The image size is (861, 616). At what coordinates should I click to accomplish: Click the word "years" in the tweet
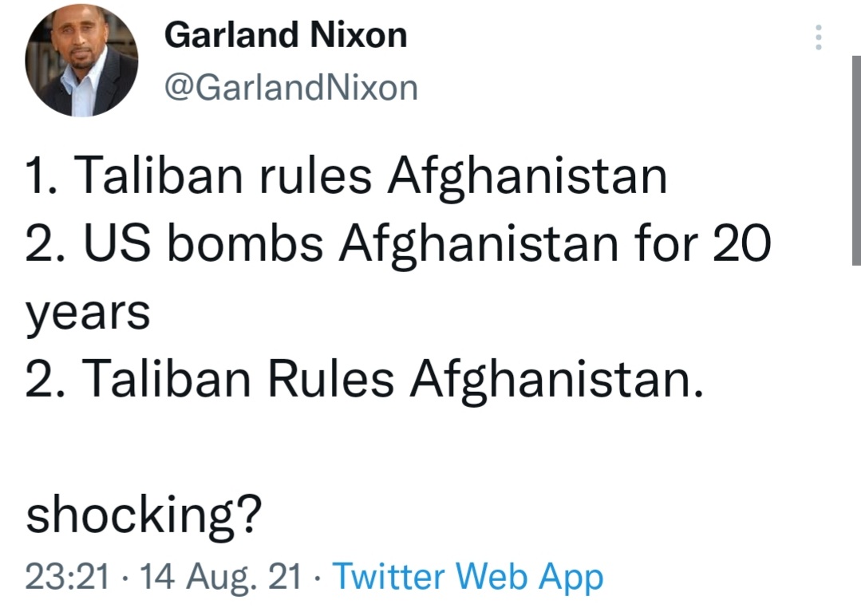point(88,314)
